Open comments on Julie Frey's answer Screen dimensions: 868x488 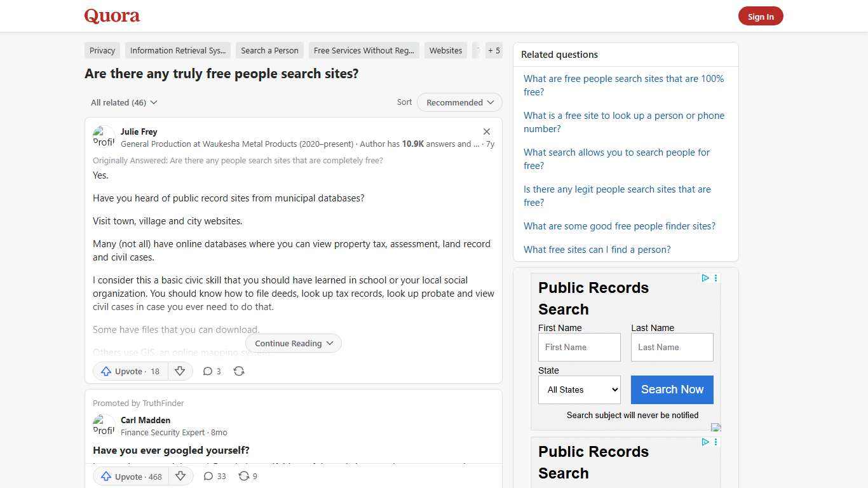(212, 371)
